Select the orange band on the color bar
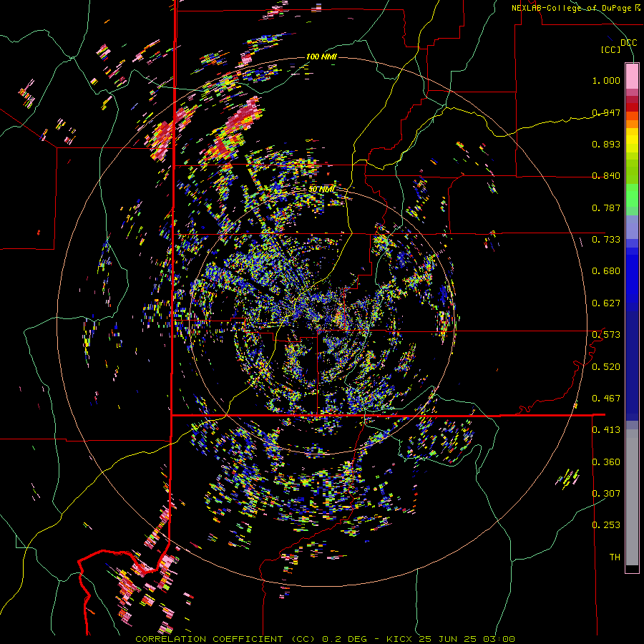This screenshot has height=644, width=644. click(632, 124)
